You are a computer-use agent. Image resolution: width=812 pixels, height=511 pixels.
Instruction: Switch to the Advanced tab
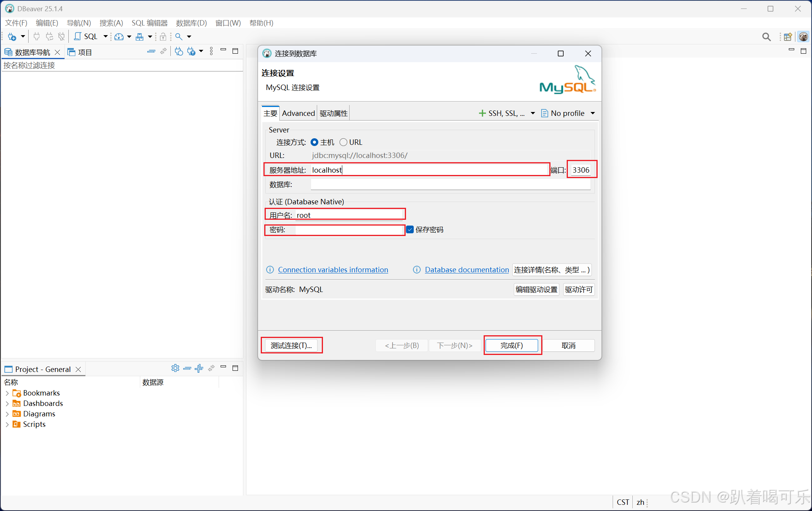tap(298, 113)
